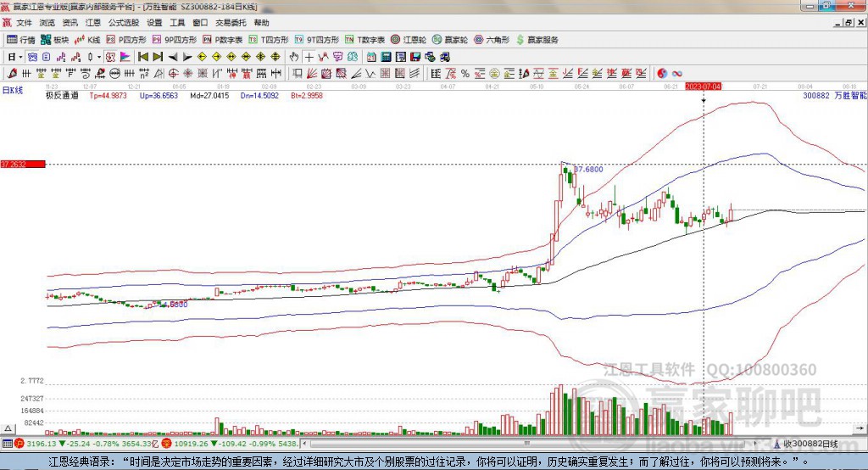Click the 沪 index status icon
The width and height of the screenshot is (868, 470).
pos(19,444)
